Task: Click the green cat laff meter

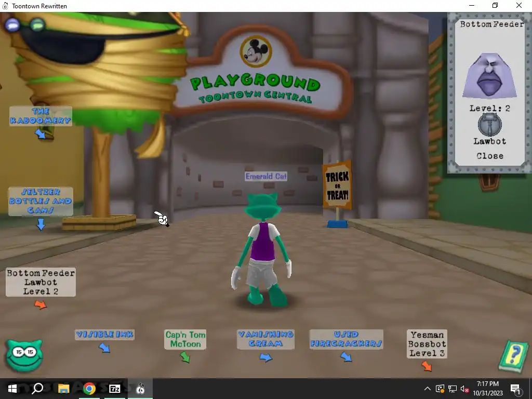Action: [24, 355]
